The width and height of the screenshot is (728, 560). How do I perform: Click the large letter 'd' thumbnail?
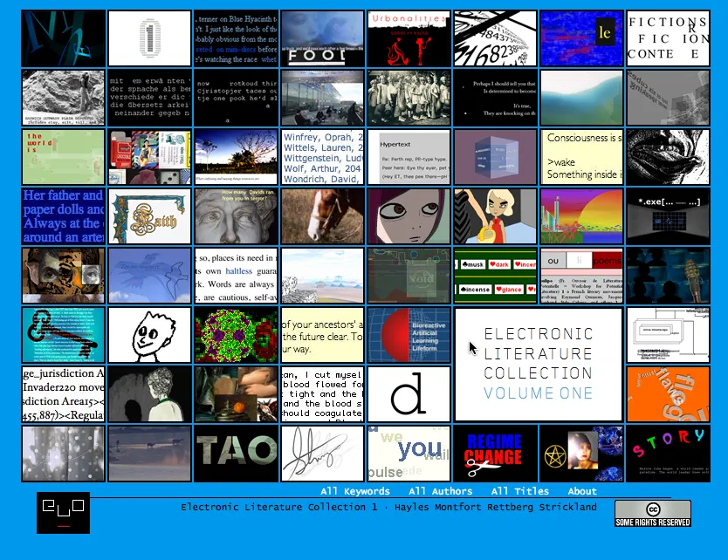coord(409,394)
